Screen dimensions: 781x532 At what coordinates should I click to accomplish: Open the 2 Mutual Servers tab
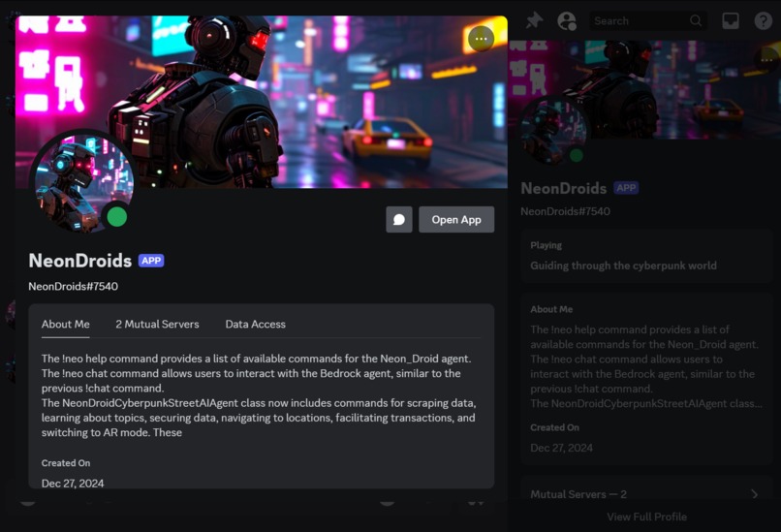pyautogui.click(x=157, y=325)
